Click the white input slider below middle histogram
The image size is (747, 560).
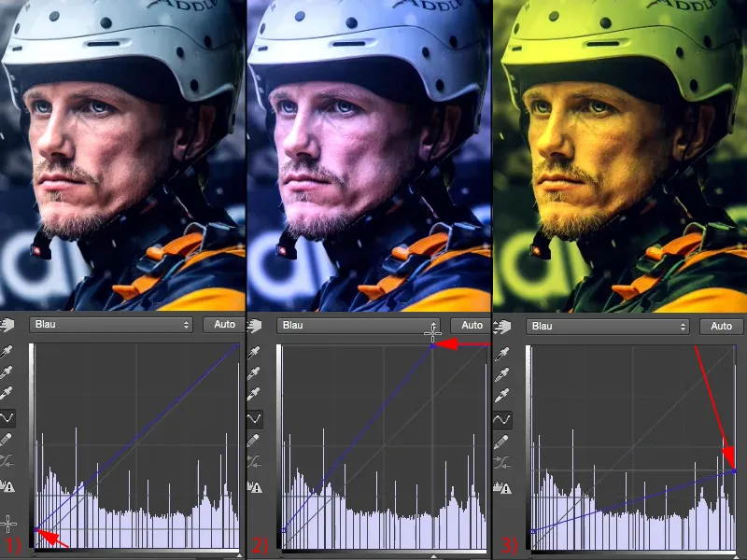coord(433,556)
